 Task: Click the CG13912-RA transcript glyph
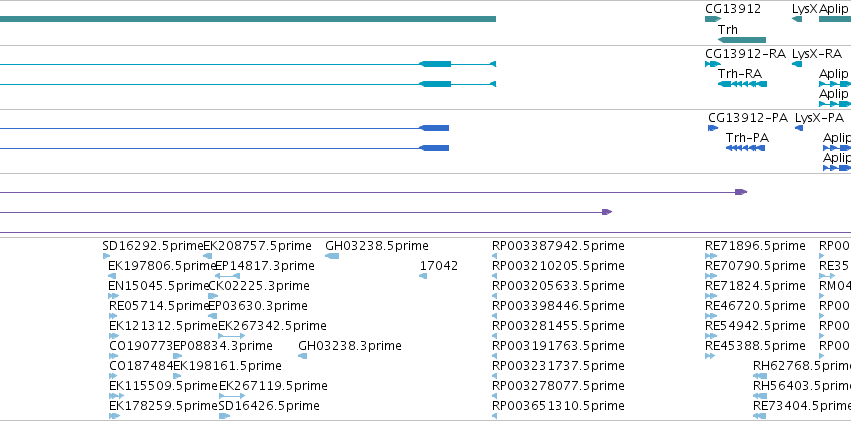coord(713,64)
